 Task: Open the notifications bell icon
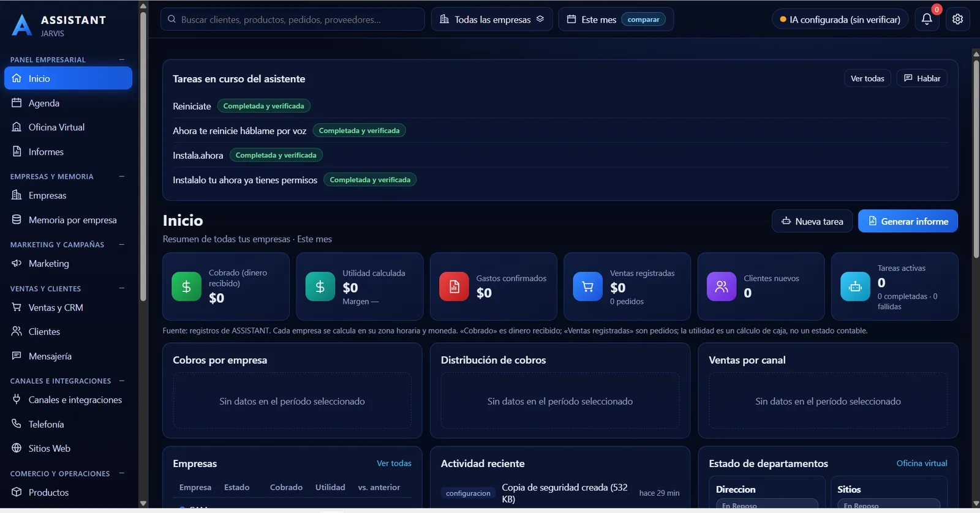point(927,19)
